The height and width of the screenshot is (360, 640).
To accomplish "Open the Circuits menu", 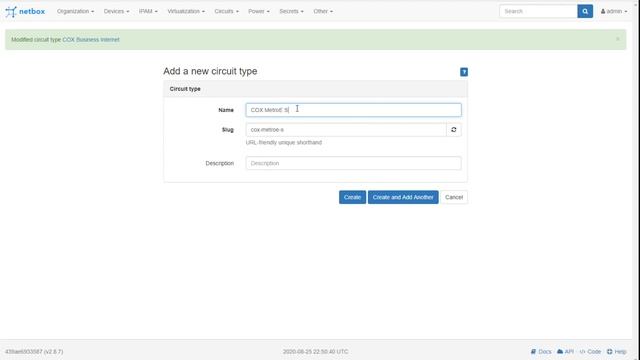I will [227, 11].
